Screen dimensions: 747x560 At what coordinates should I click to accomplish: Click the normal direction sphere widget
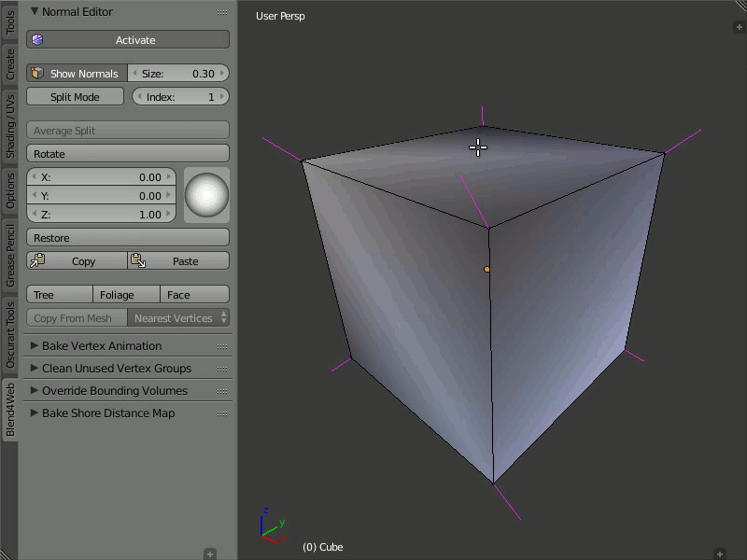click(206, 195)
